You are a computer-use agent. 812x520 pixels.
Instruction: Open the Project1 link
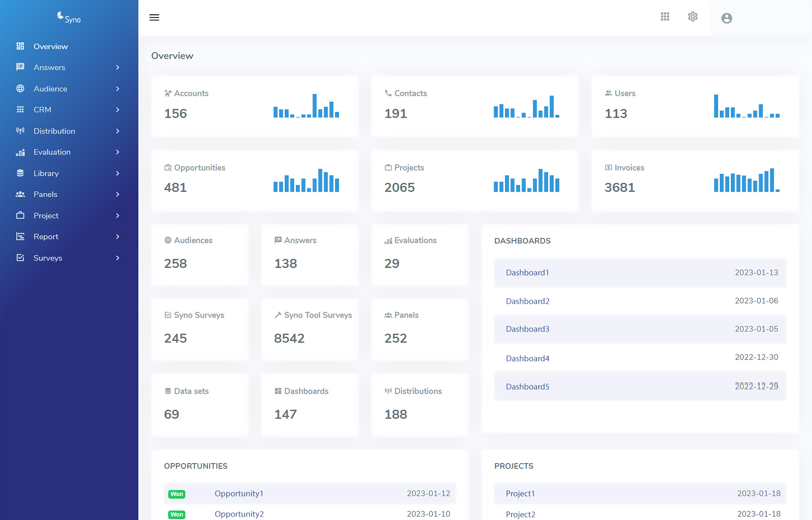point(520,494)
